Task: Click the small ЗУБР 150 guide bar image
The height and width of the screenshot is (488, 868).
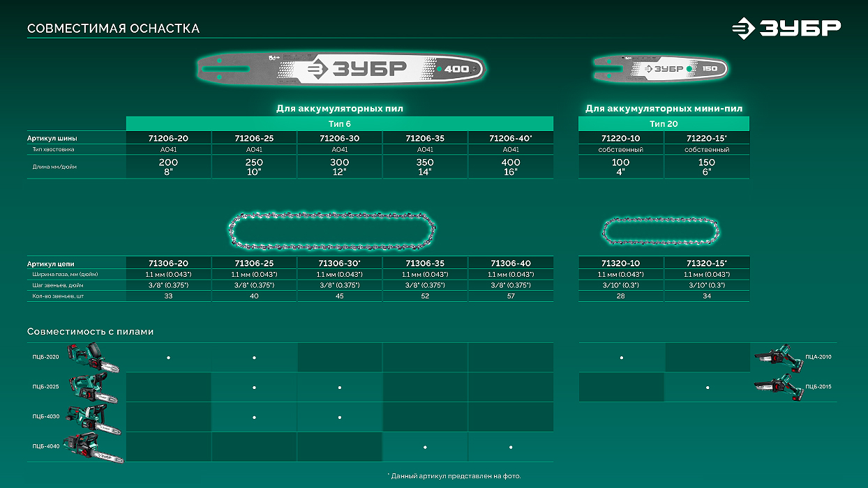Action: 660,69
